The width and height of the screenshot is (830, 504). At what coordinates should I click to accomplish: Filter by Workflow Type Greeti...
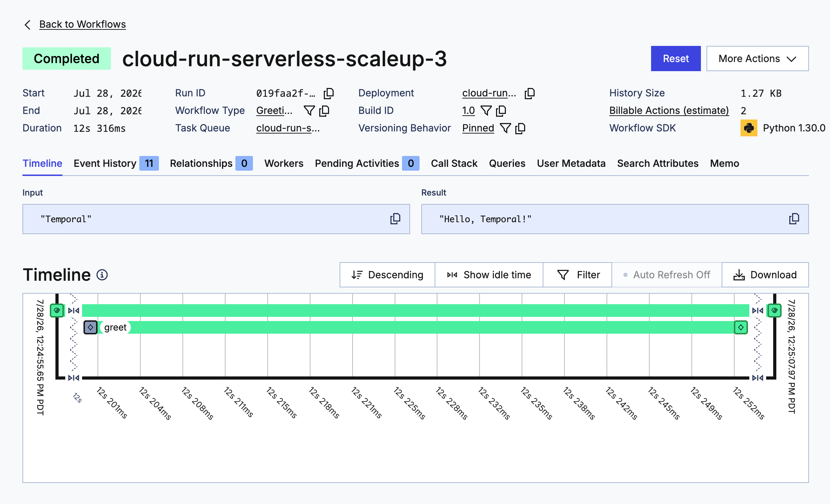[309, 111]
